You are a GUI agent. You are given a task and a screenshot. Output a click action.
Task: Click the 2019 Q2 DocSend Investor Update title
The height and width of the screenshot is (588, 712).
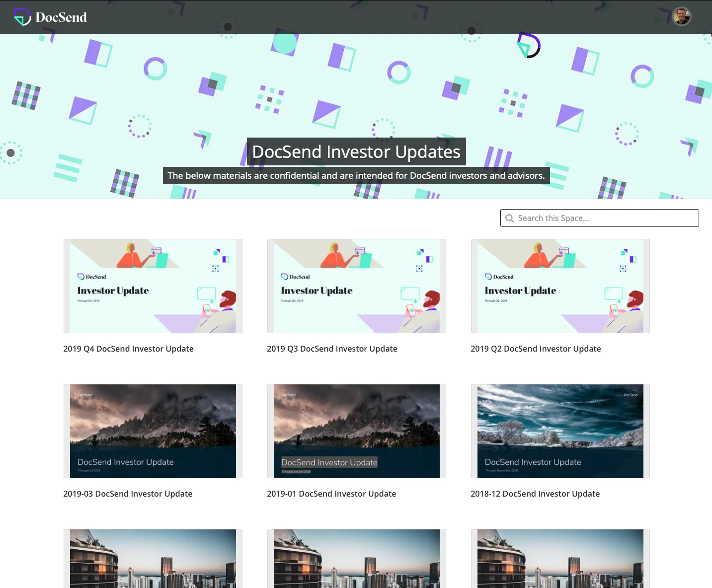pyautogui.click(x=536, y=349)
